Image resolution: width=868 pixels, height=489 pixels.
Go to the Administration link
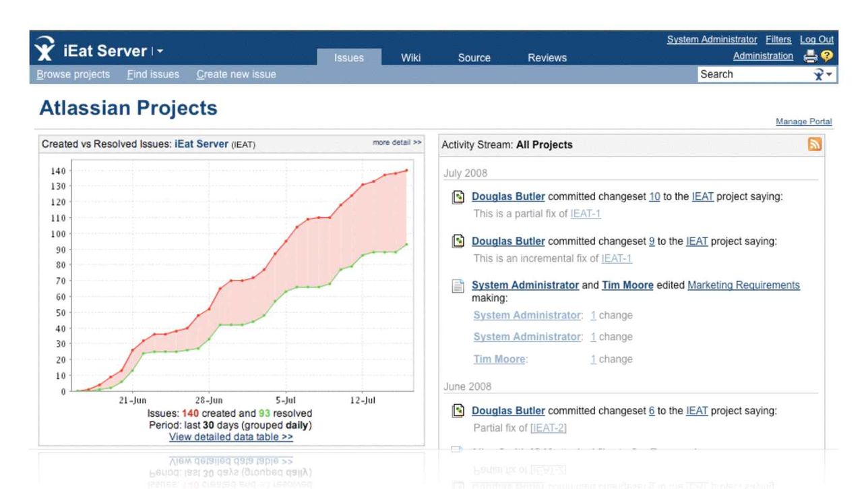pos(763,56)
